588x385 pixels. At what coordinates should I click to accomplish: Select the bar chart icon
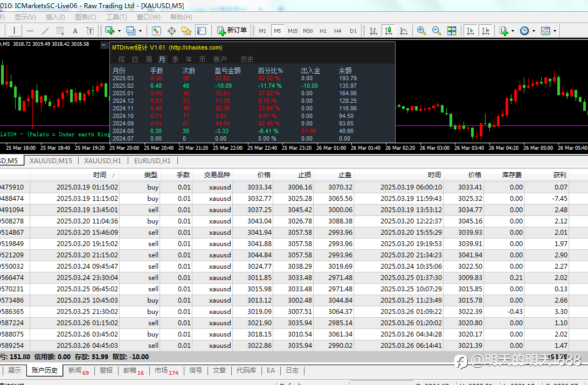click(x=373, y=31)
